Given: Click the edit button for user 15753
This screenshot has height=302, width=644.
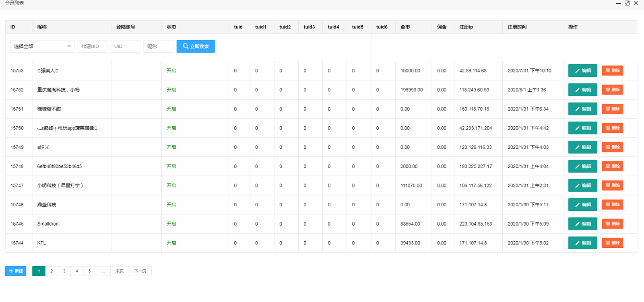Looking at the screenshot, I should point(582,71).
